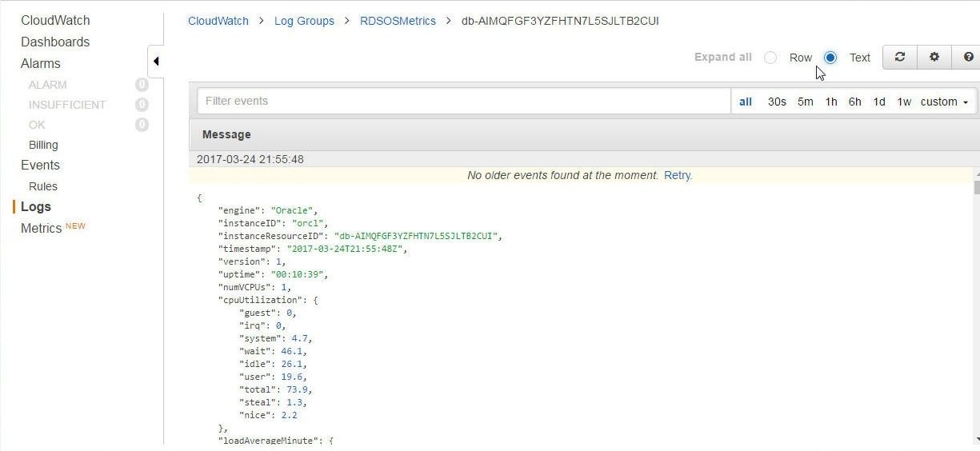This screenshot has height=451, width=980.
Task: Open Dashboards in the sidebar
Action: [55, 42]
